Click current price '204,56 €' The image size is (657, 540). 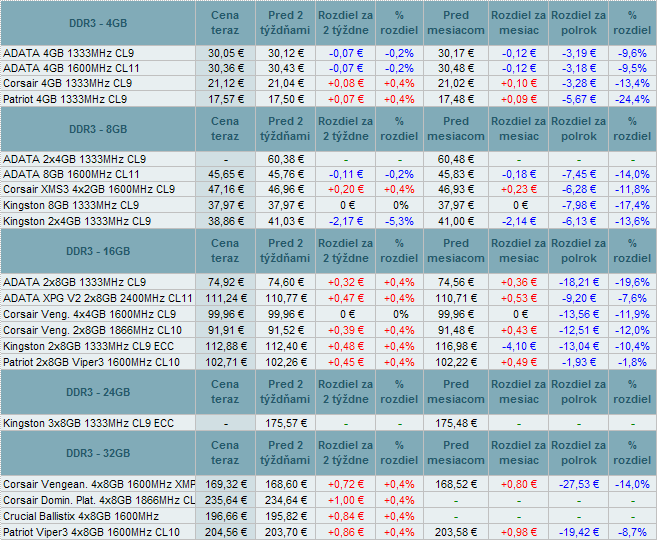pos(226,532)
